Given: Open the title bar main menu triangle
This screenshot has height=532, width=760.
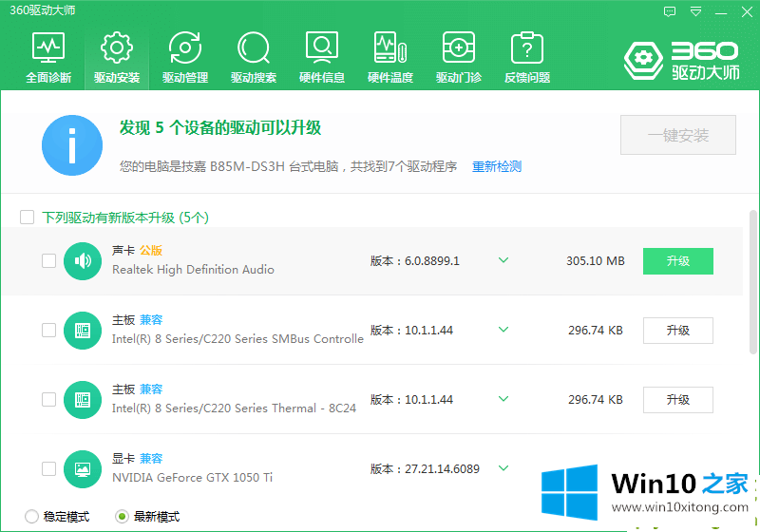Looking at the screenshot, I should point(695,11).
